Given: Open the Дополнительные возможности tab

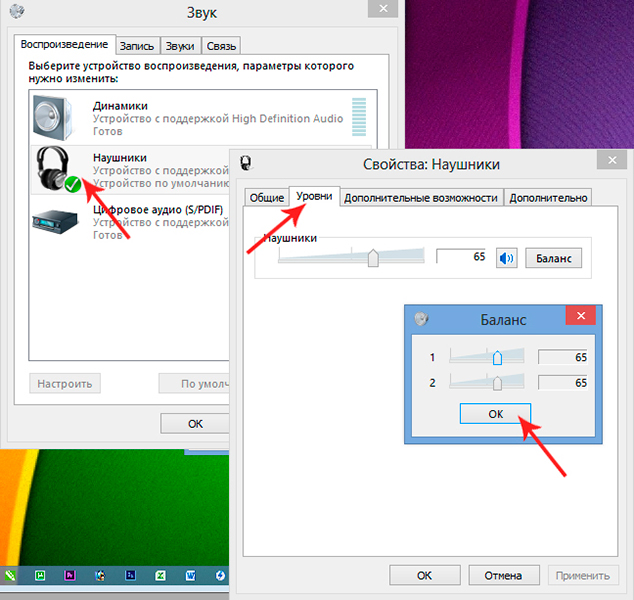Looking at the screenshot, I should click(420, 198).
